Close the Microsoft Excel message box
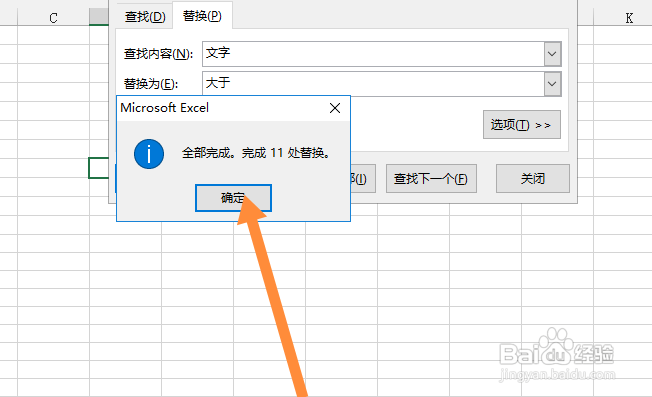 click(335, 108)
